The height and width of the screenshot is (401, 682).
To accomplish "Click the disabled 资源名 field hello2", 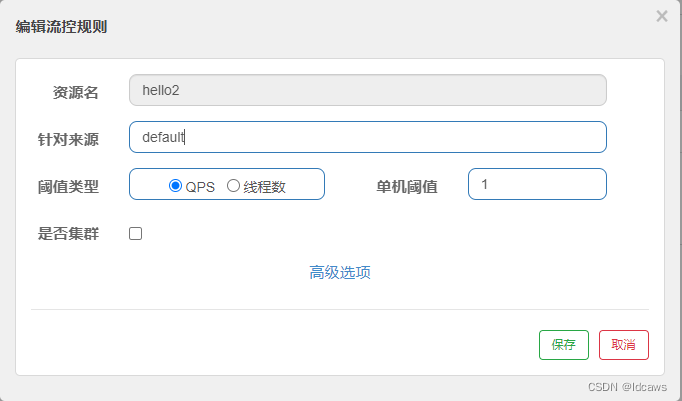I will coord(368,90).
